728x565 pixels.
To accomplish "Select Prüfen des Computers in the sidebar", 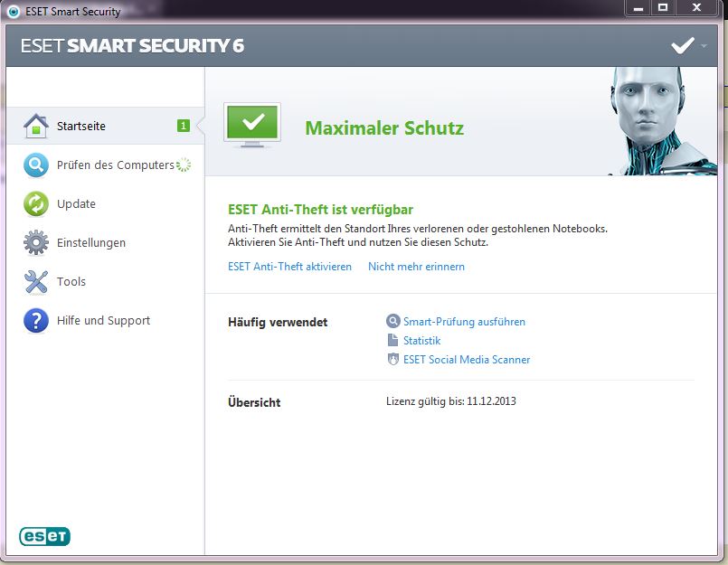I will coord(115,165).
